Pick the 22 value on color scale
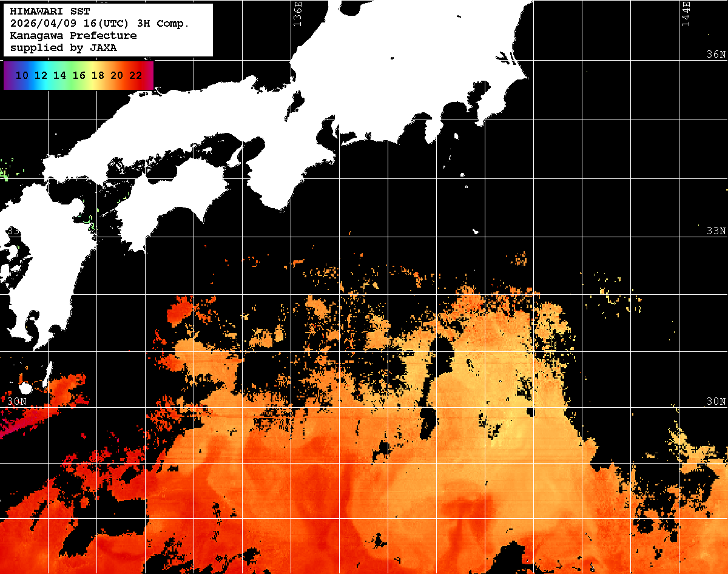The width and height of the screenshot is (728, 574). pyautogui.click(x=136, y=76)
